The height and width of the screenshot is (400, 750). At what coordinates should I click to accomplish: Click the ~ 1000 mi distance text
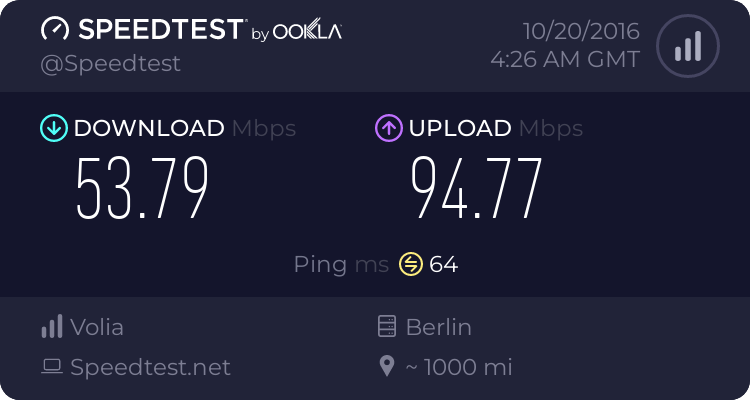[459, 367]
